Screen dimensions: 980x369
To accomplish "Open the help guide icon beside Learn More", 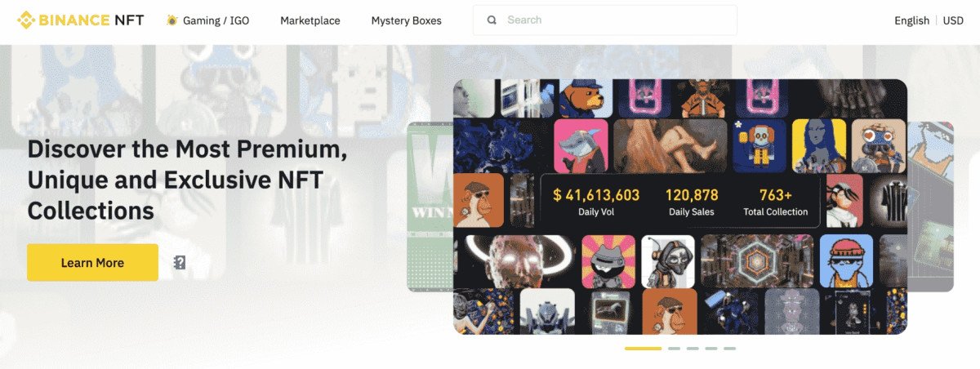I will tap(180, 263).
